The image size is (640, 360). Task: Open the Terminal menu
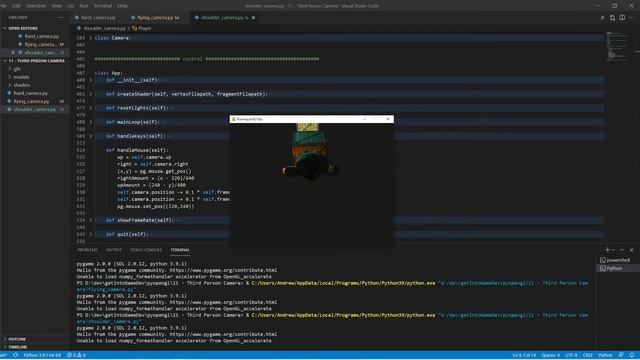point(103,6)
